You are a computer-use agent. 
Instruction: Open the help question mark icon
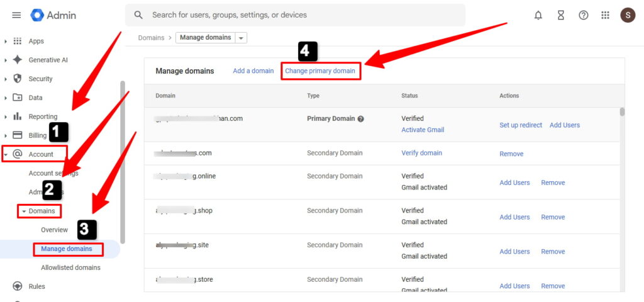(584, 15)
